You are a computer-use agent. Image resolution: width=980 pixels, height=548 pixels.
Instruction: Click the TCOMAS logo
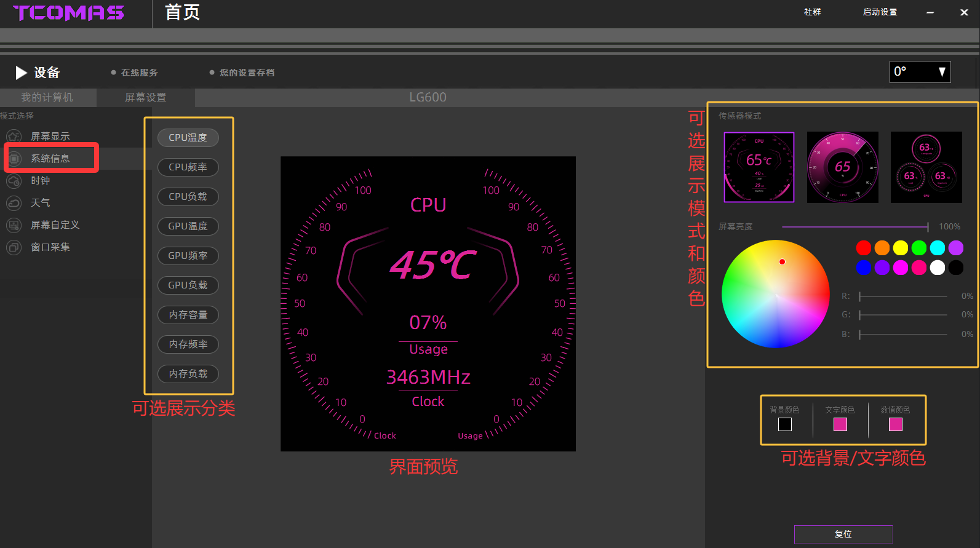(68, 13)
